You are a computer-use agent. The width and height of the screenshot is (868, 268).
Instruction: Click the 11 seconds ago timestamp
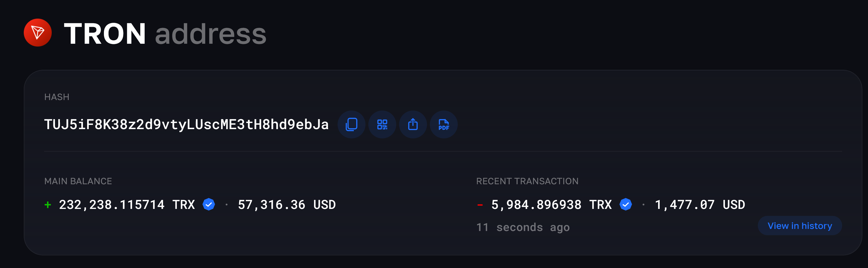523,227
